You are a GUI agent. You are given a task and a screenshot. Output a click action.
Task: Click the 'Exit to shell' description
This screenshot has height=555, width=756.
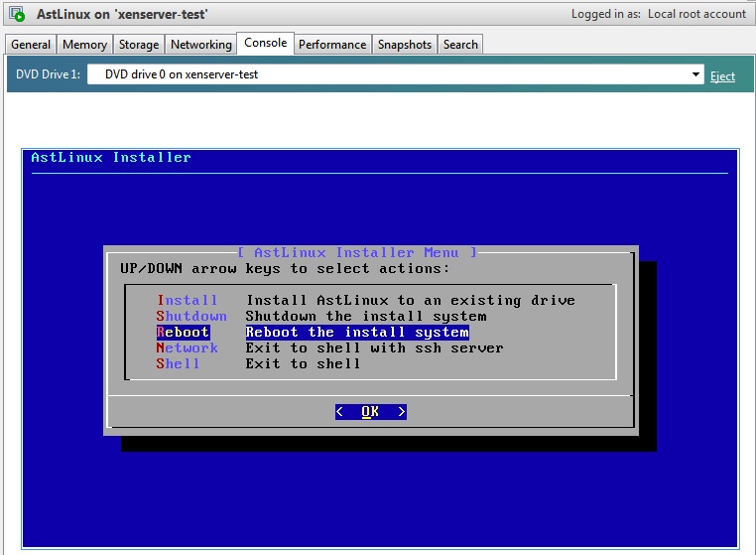pos(303,364)
